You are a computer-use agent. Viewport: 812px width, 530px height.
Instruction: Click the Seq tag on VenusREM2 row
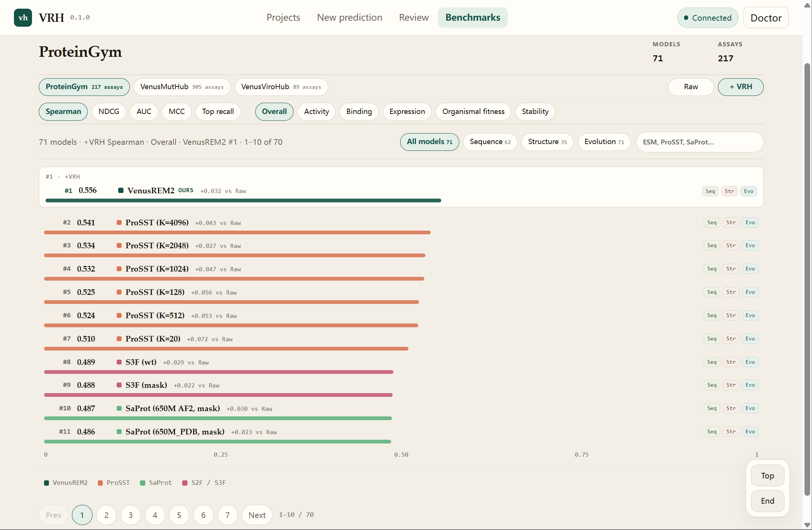tap(710, 191)
